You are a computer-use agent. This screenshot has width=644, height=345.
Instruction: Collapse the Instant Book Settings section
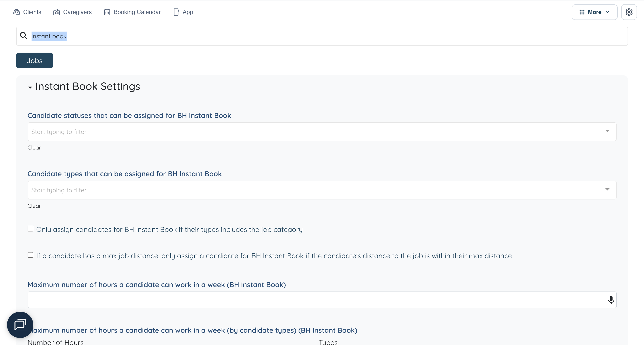[30, 87]
